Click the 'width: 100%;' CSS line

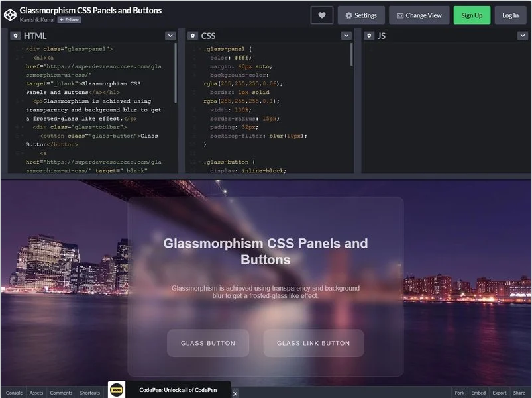231,109
